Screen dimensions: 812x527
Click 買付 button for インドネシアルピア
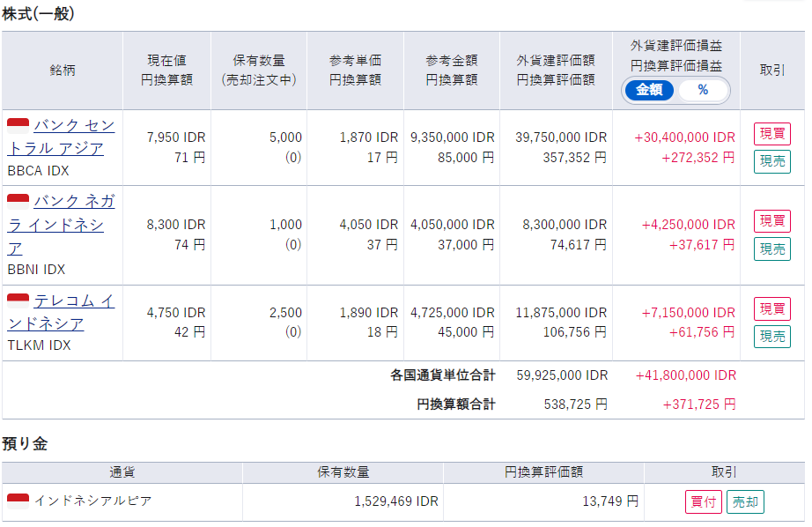click(x=704, y=502)
